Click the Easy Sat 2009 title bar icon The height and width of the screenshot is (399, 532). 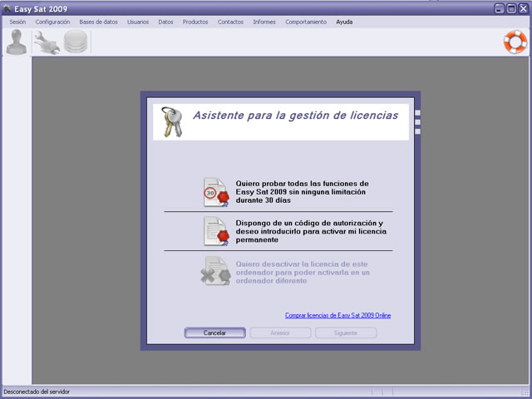point(7,9)
